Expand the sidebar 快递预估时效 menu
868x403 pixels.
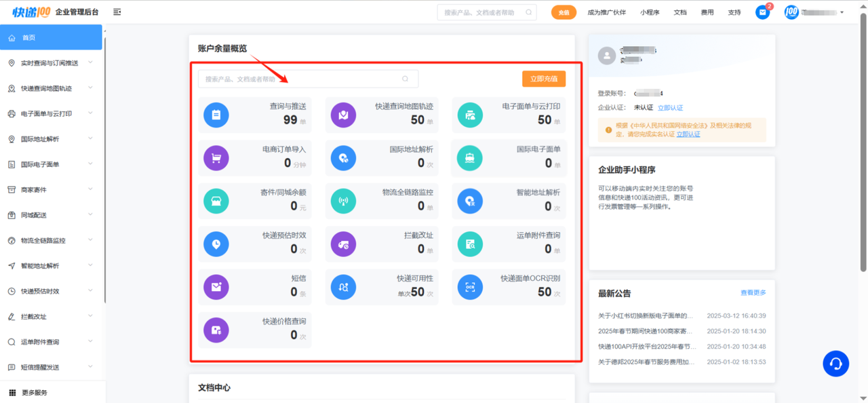pos(52,291)
